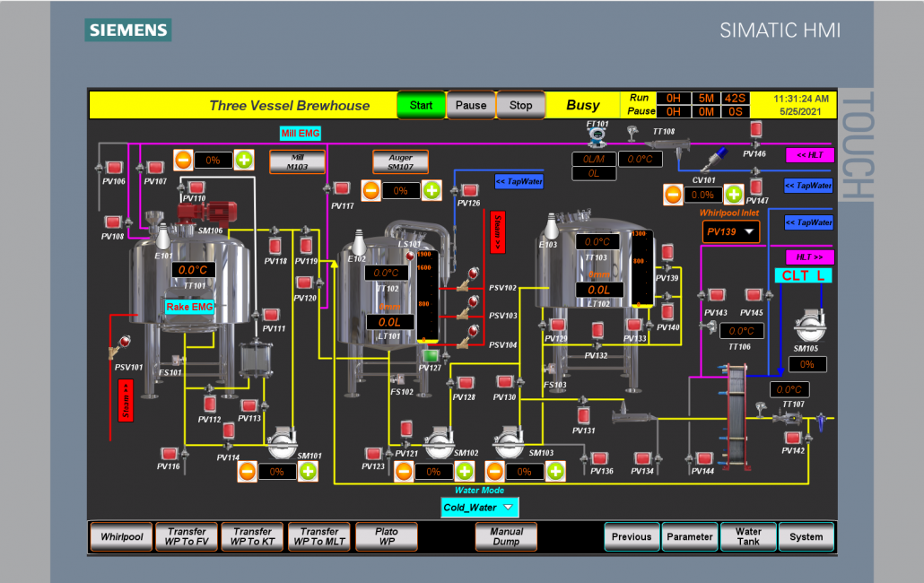Image resolution: width=924 pixels, height=583 pixels.
Task: Select the SM105 pump icon
Action: 810,325
